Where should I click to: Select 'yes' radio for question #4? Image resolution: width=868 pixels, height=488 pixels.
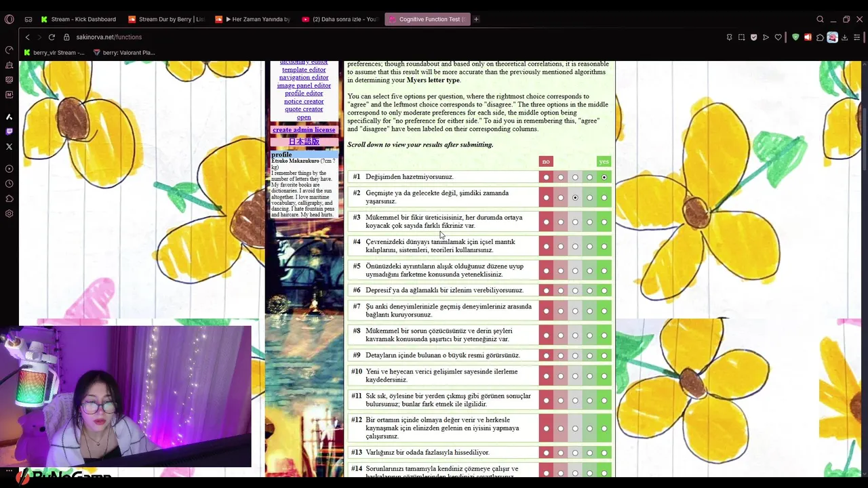coord(604,247)
